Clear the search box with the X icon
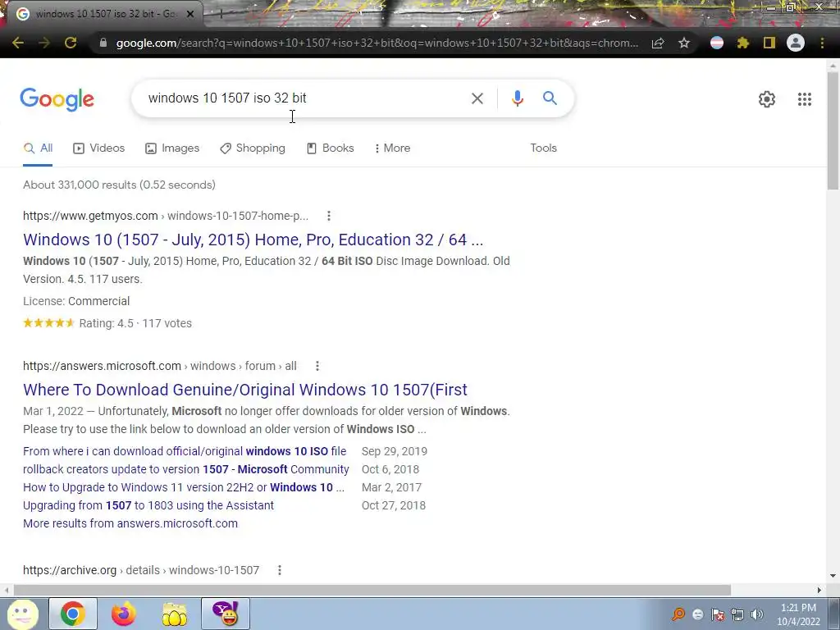This screenshot has width=840, height=630. click(x=477, y=98)
